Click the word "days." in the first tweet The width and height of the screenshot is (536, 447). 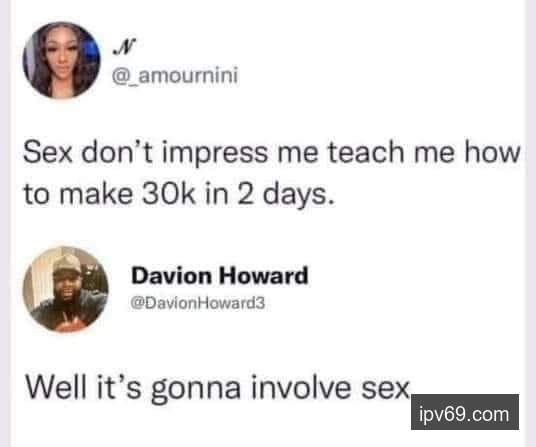pyautogui.click(x=298, y=196)
